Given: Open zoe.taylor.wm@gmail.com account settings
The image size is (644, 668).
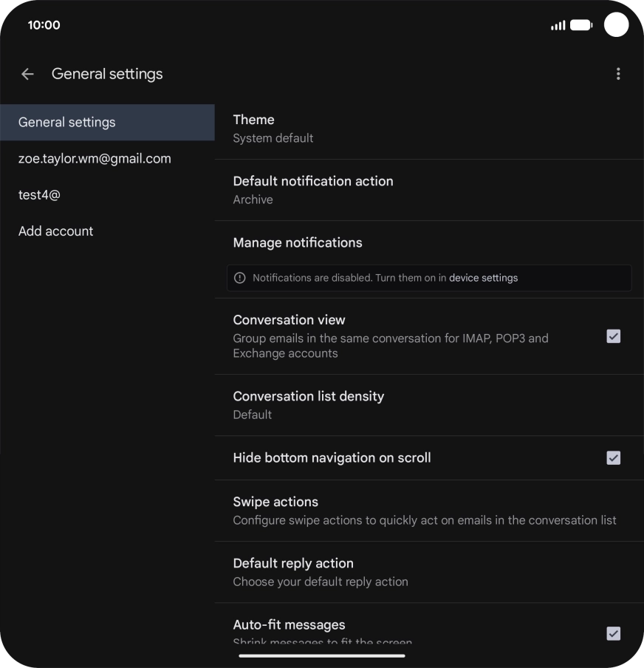Looking at the screenshot, I should 95,159.
